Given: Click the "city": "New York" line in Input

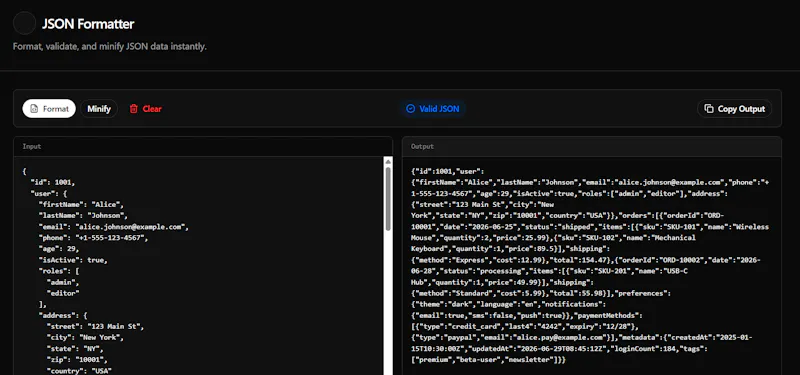Looking at the screenshot, I should [85, 337].
